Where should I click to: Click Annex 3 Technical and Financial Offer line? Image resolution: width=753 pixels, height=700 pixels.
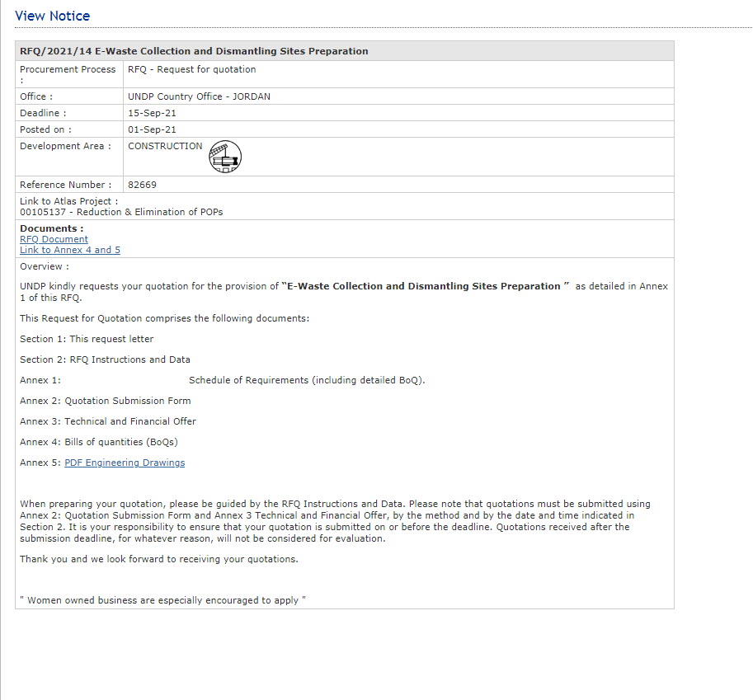(x=107, y=421)
